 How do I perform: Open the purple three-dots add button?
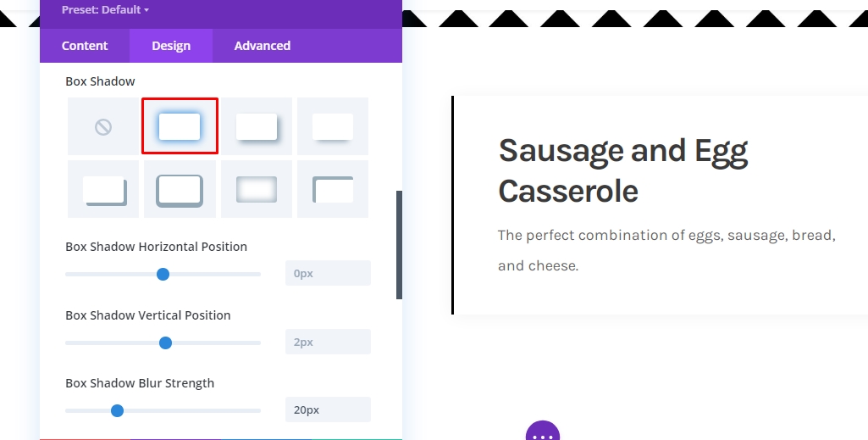pos(543,431)
